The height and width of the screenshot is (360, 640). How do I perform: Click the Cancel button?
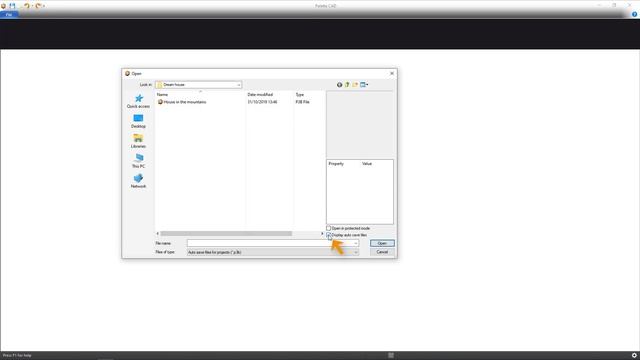click(x=382, y=252)
